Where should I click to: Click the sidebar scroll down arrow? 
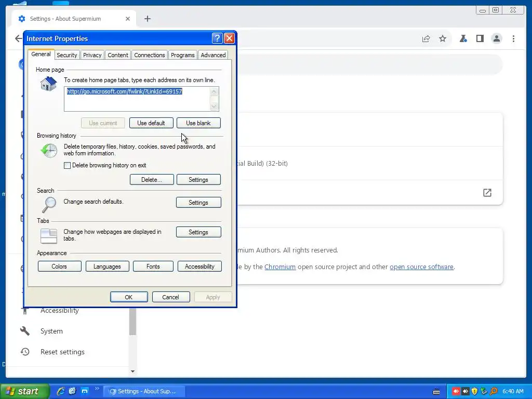click(132, 371)
